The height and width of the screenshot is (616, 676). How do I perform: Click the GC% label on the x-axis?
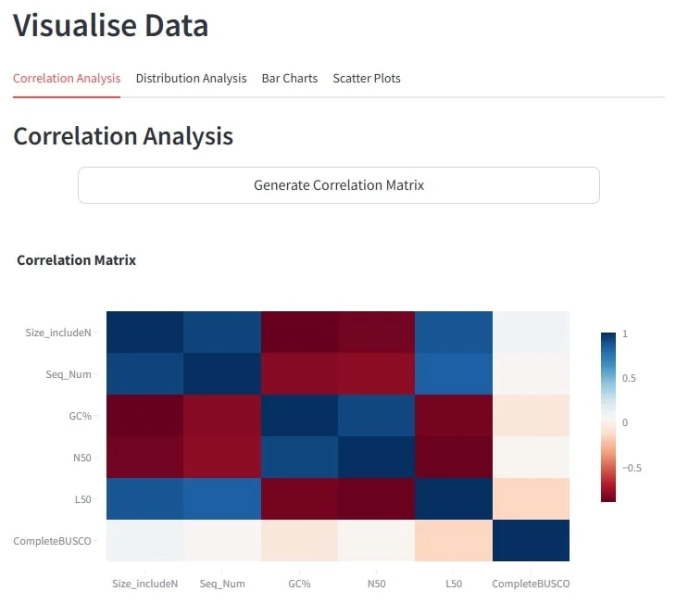coord(299,584)
